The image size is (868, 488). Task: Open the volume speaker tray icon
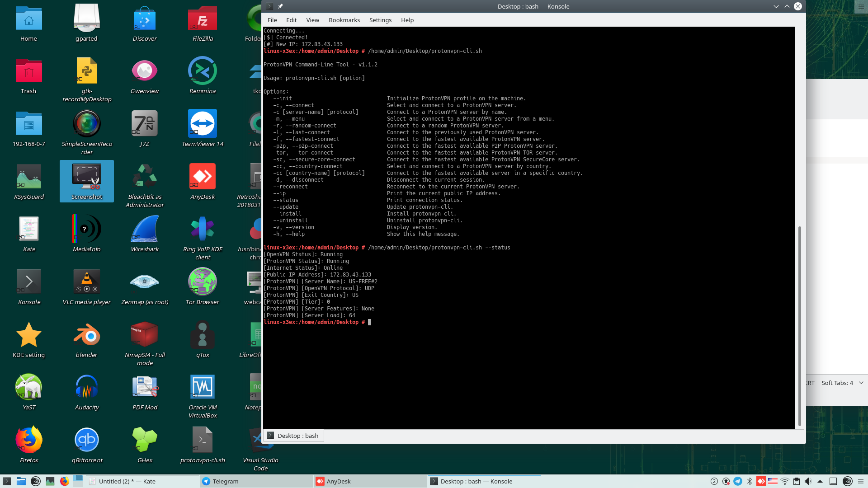tap(808, 481)
